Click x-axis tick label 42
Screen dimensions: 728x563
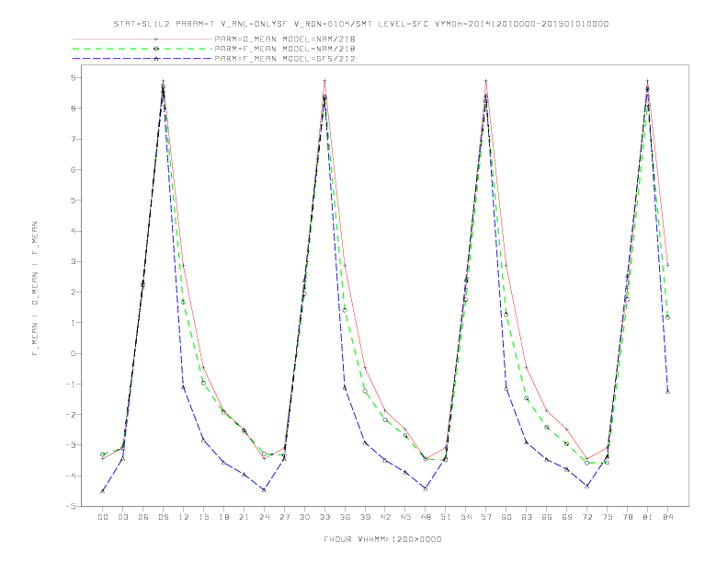click(x=385, y=517)
